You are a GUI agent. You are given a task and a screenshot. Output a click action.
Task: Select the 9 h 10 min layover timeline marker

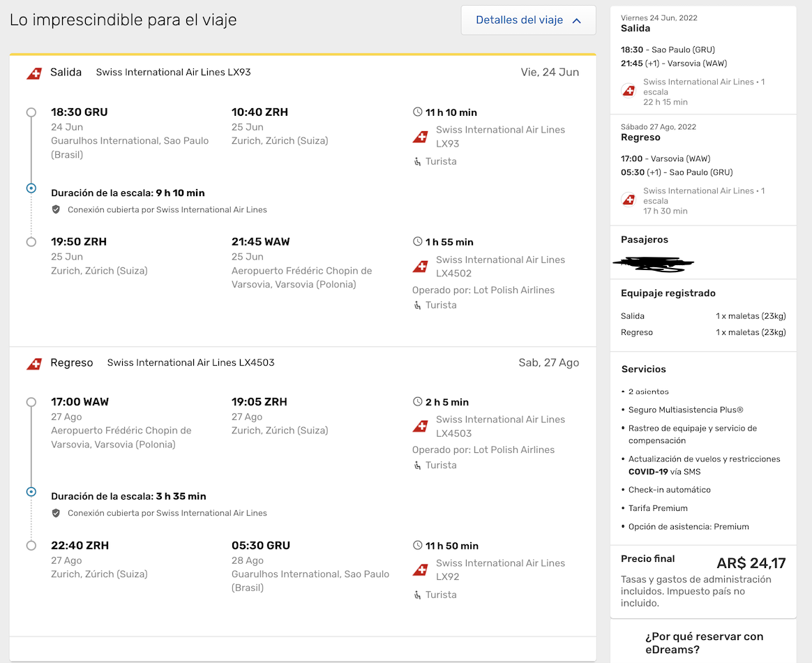[x=31, y=188]
